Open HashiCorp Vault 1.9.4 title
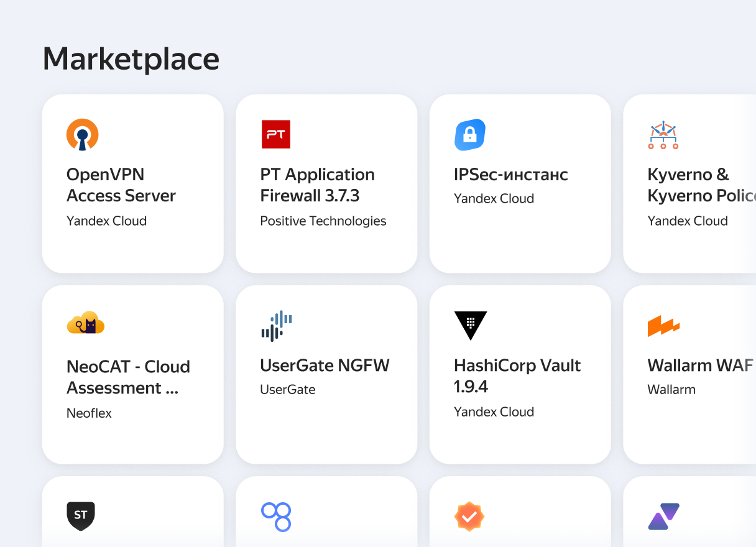756x547 pixels. (517, 376)
